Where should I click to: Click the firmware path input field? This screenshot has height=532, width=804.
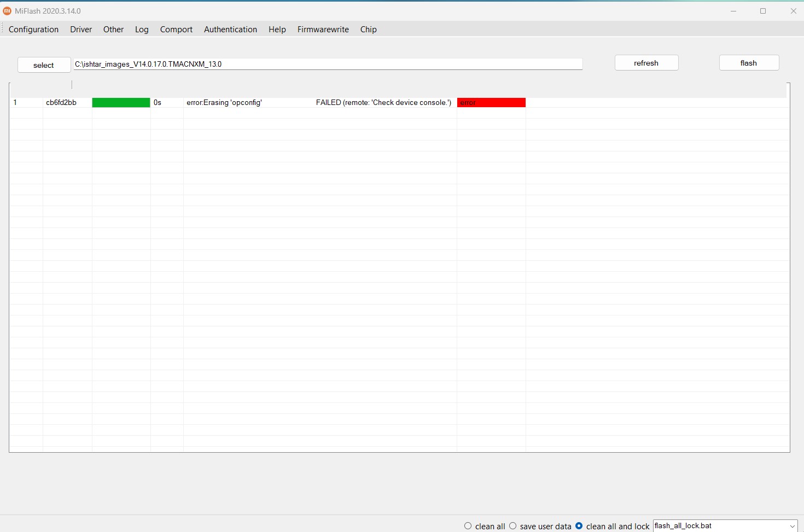click(327, 65)
